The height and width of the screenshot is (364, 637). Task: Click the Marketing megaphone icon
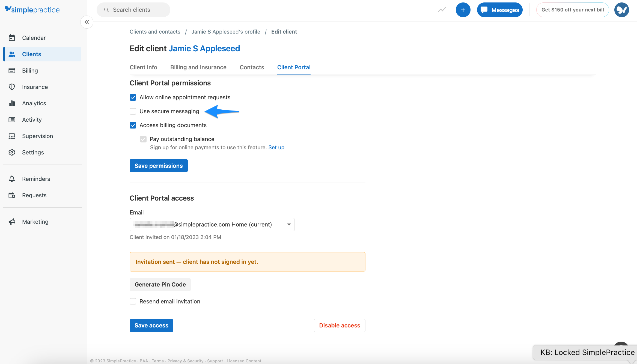[x=12, y=222]
